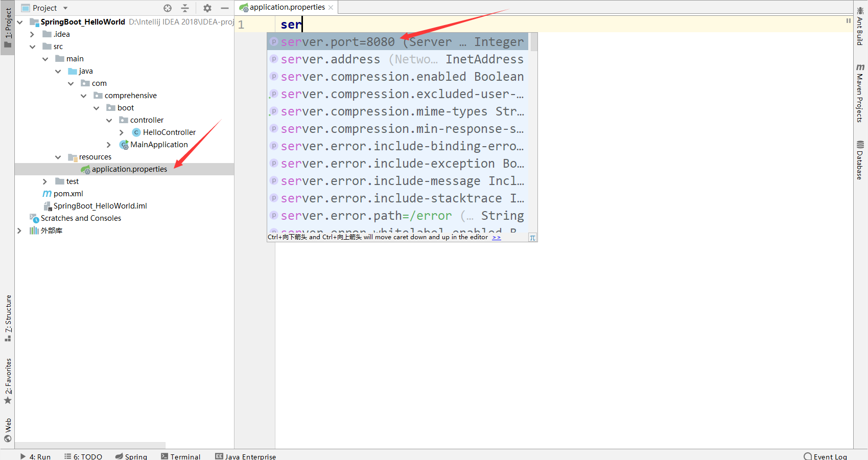Image resolution: width=868 pixels, height=460 pixels.
Task: Open the Ant Build tool window
Action: coord(860,26)
